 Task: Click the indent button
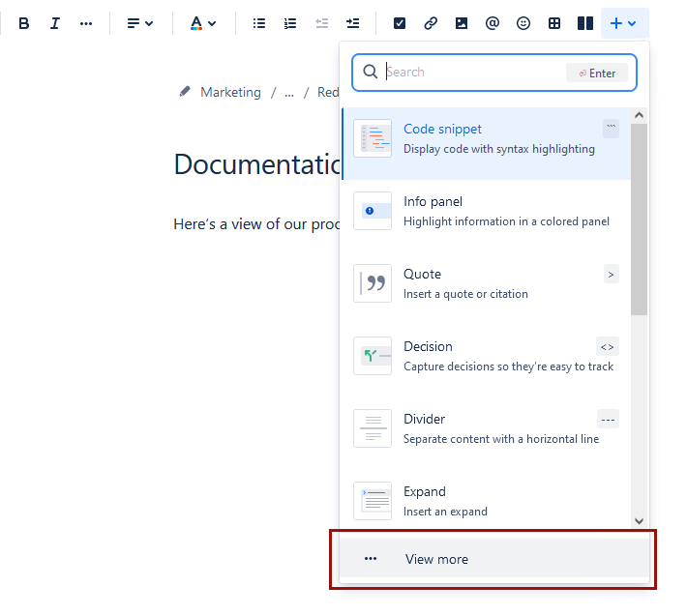pos(353,23)
